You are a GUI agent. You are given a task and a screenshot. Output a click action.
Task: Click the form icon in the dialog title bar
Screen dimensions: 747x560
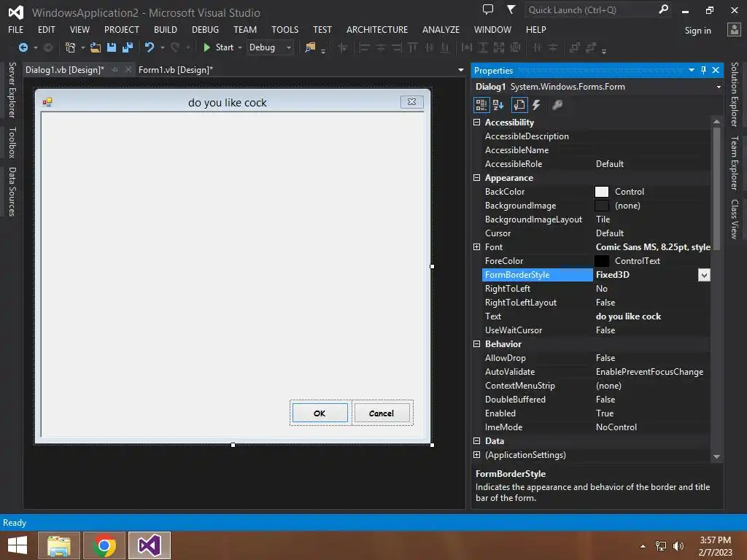coord(47,102)
